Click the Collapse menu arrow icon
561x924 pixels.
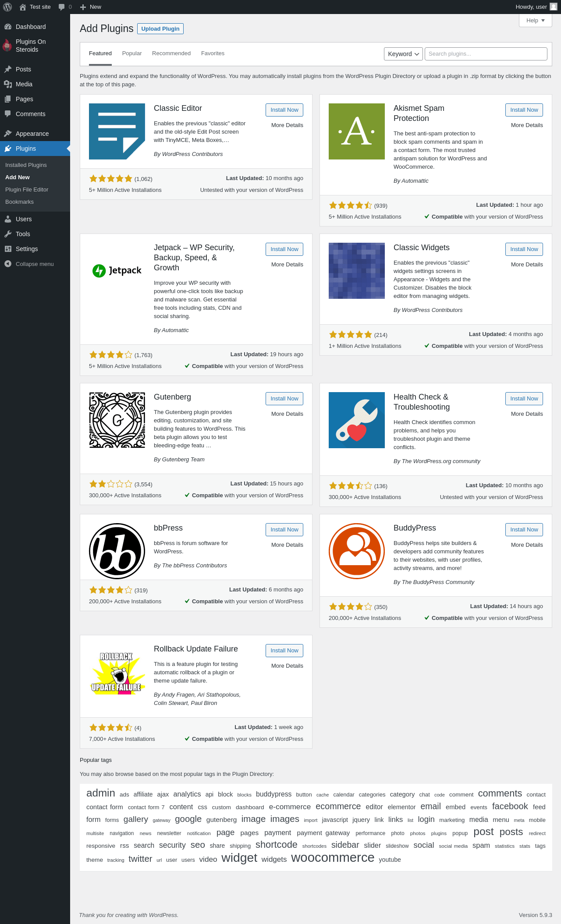pos(8,264)
